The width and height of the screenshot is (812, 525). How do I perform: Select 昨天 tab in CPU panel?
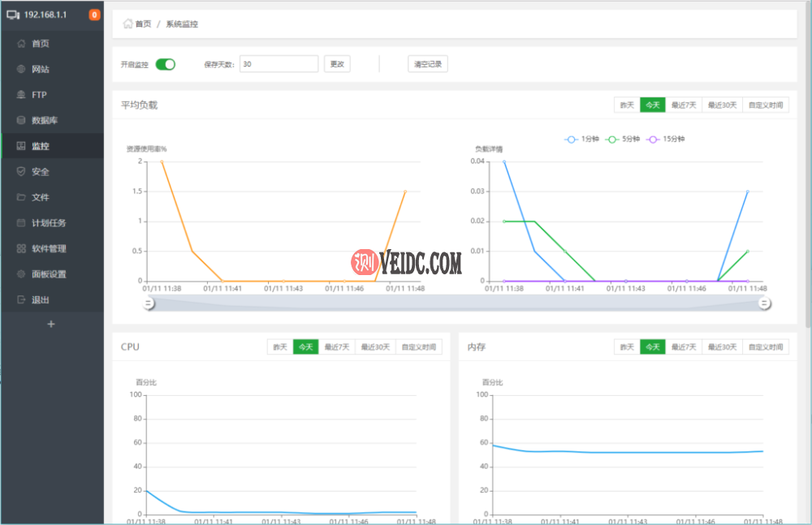click(280, 347)
